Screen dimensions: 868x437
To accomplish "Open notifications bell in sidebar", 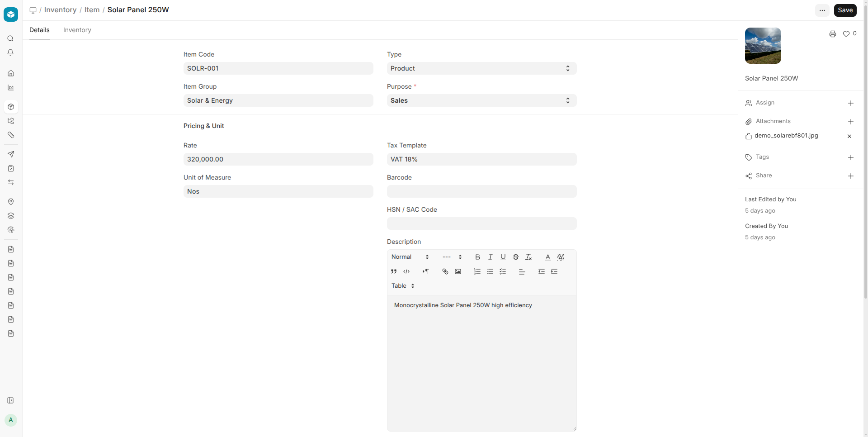I will click(11, 52).
